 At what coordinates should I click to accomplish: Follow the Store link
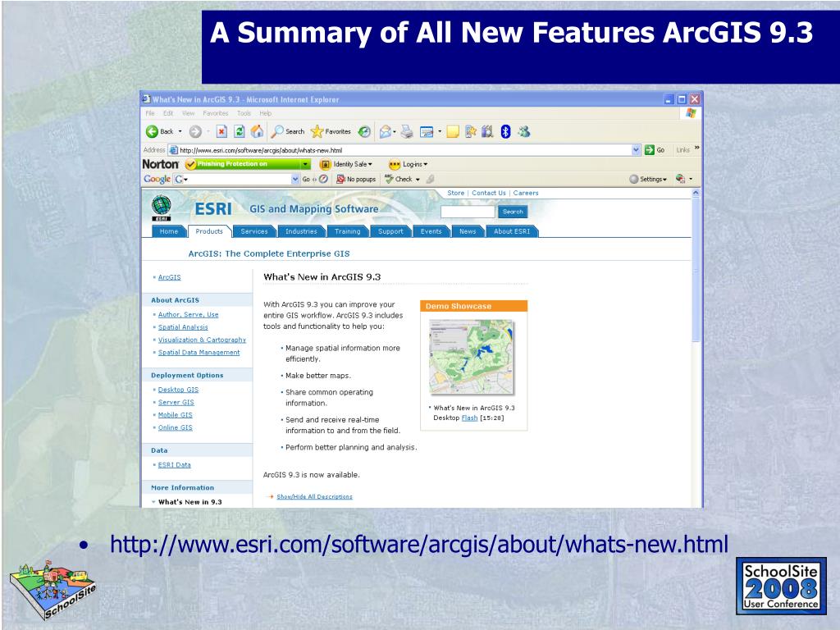[x=456, y=193]
